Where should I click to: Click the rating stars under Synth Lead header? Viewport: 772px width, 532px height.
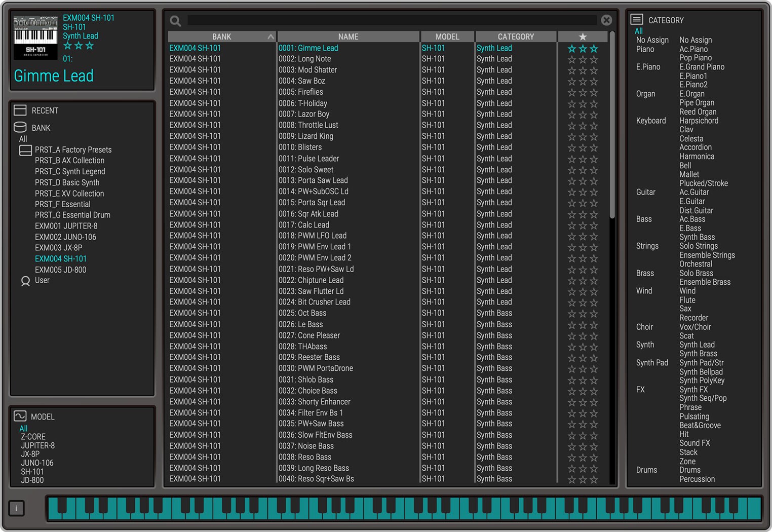79,46
